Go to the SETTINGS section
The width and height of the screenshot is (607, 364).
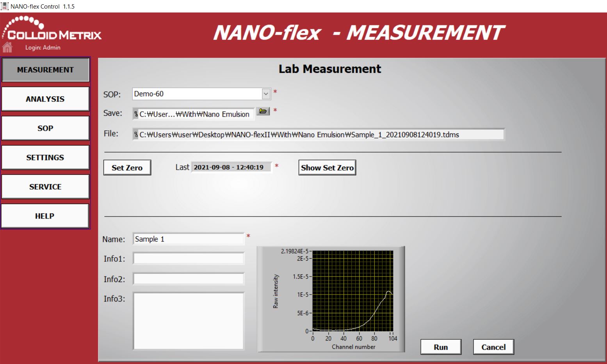coord(46,158)
